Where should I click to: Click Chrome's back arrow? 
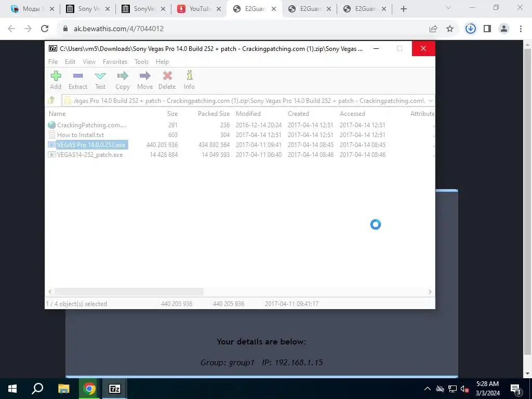(x=11, y=29)
